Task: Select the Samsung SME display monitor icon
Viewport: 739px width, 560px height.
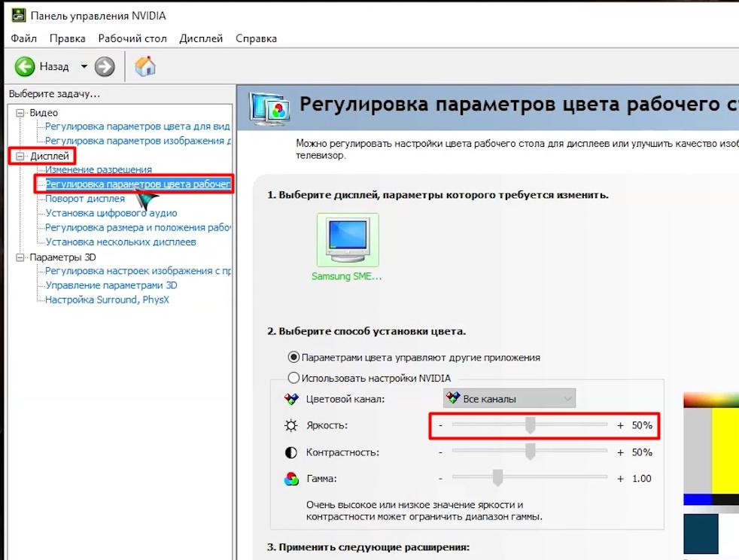Action: pos(348,240)
